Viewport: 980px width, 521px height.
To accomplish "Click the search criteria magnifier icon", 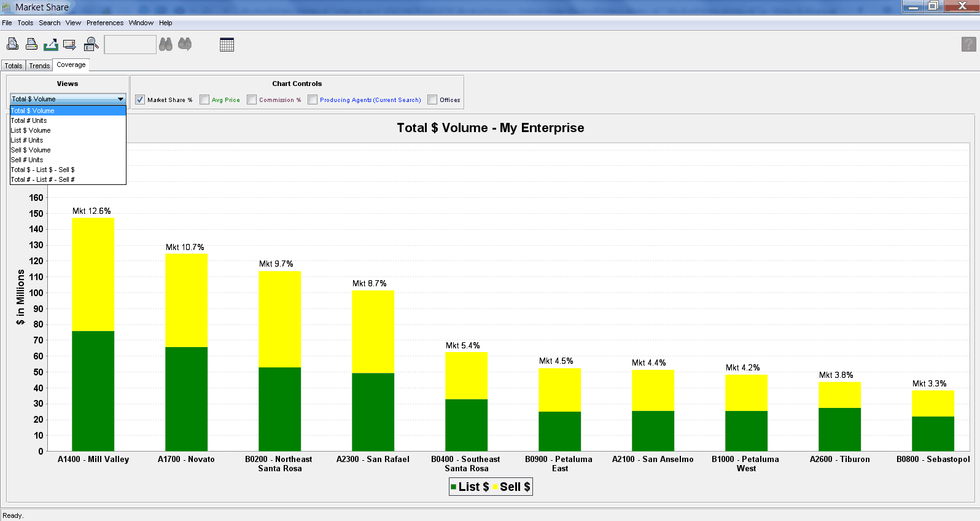I will pyautogui.click(x=91, y=44).
